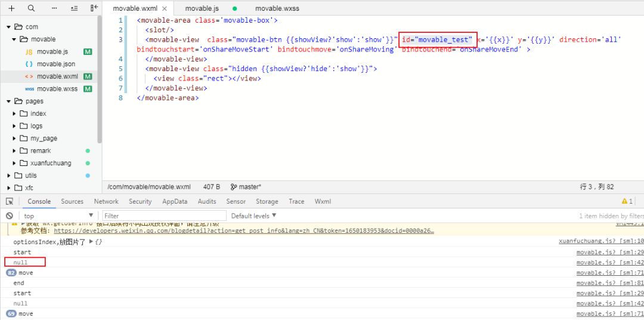Expand the my_page folder

(x=14, y=138)
